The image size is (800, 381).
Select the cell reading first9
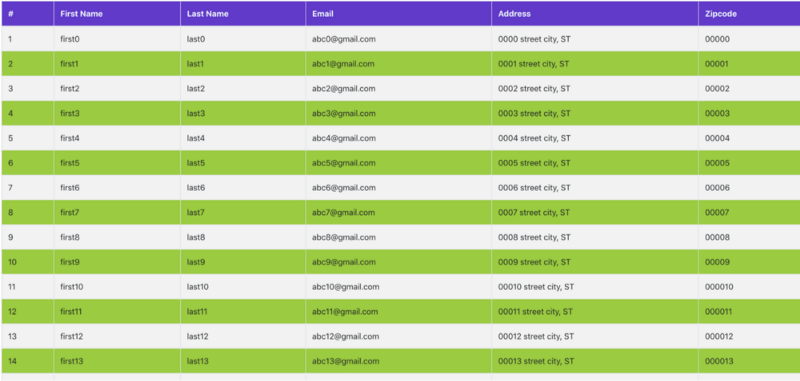point(117,262)
